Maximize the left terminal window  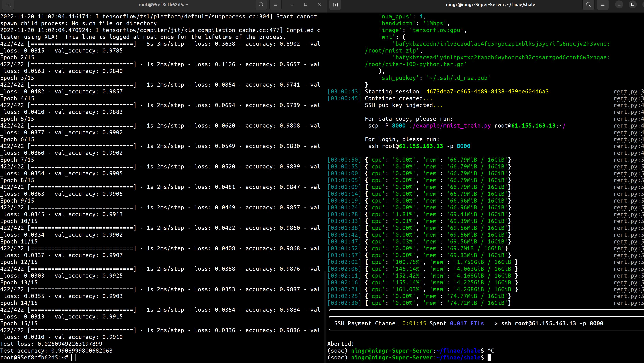[x=306, y=4]
